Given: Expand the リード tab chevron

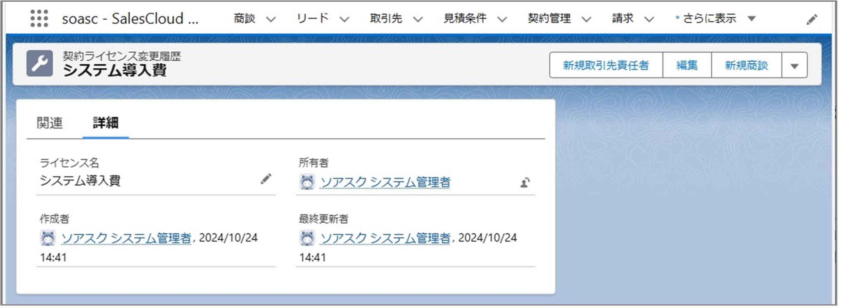Looking at the screenshot, I should pyautogui.click(x=344, y=19).
